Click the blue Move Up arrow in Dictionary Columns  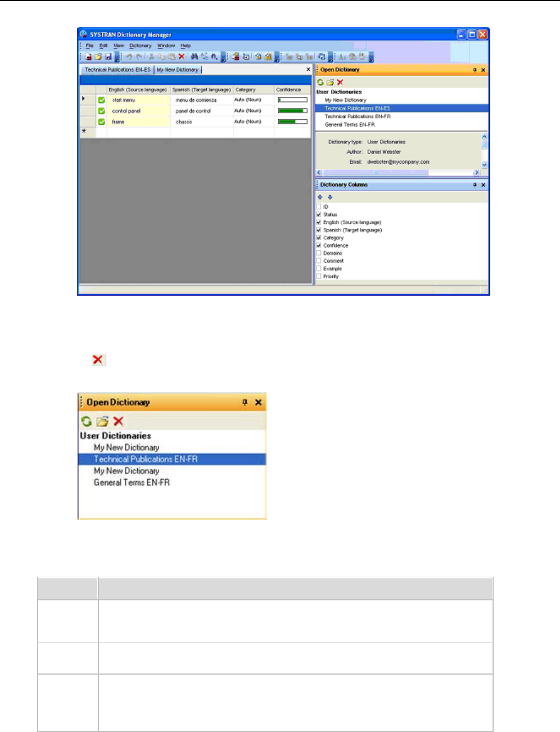point(320,197)
